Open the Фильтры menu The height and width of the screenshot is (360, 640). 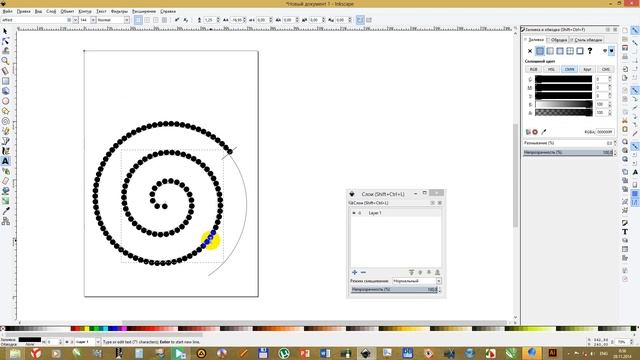click(x=119, y=11)
